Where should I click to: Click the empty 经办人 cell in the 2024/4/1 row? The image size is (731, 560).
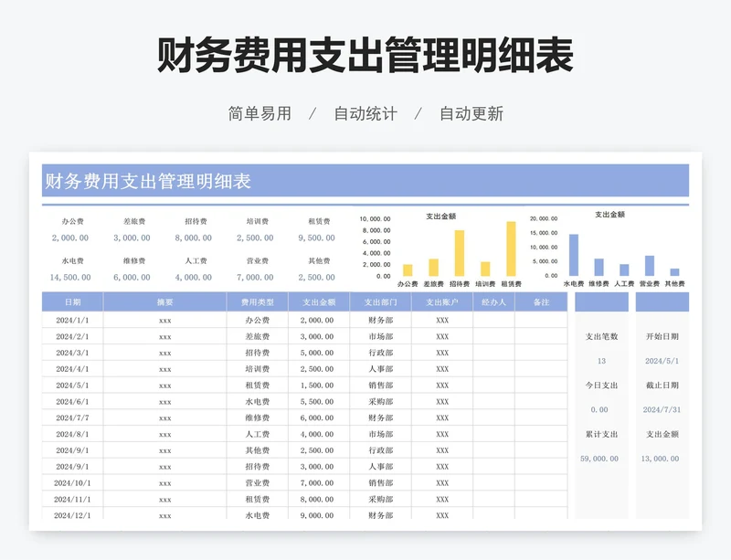point(493,369)
